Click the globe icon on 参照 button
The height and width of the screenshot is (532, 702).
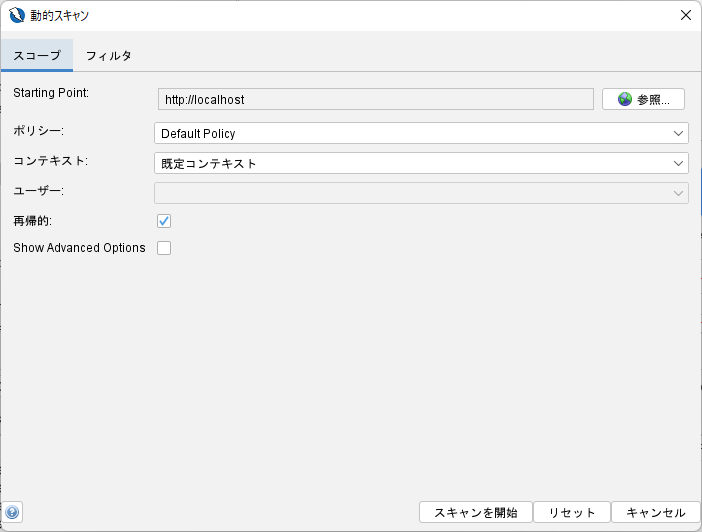pos(625,99)
